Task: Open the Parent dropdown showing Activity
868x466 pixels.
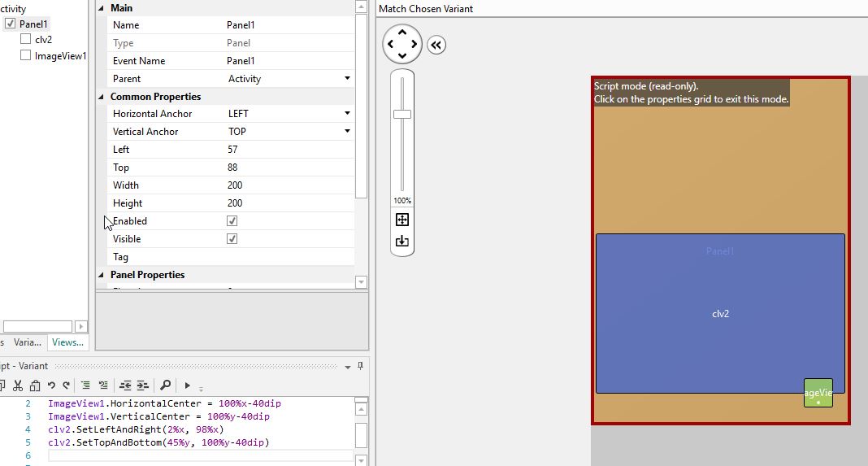Action: [x=347, y=78]
